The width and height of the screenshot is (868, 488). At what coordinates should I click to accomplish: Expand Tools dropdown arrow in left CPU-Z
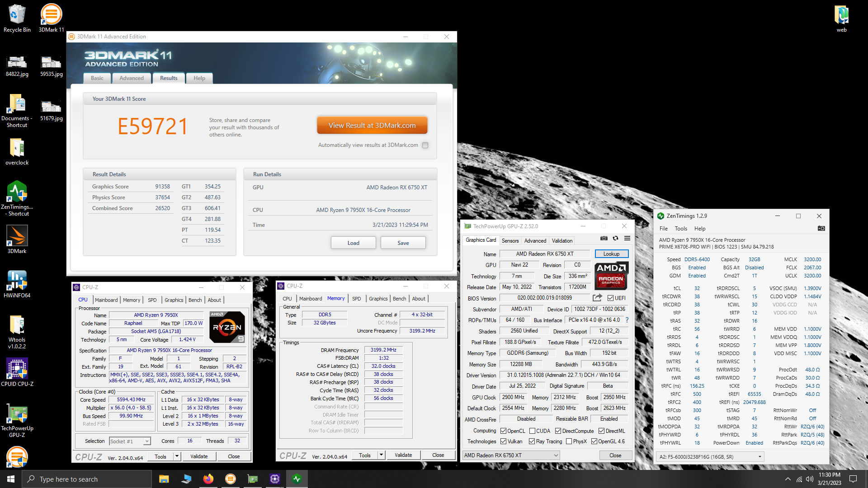[x=177, y=456]
